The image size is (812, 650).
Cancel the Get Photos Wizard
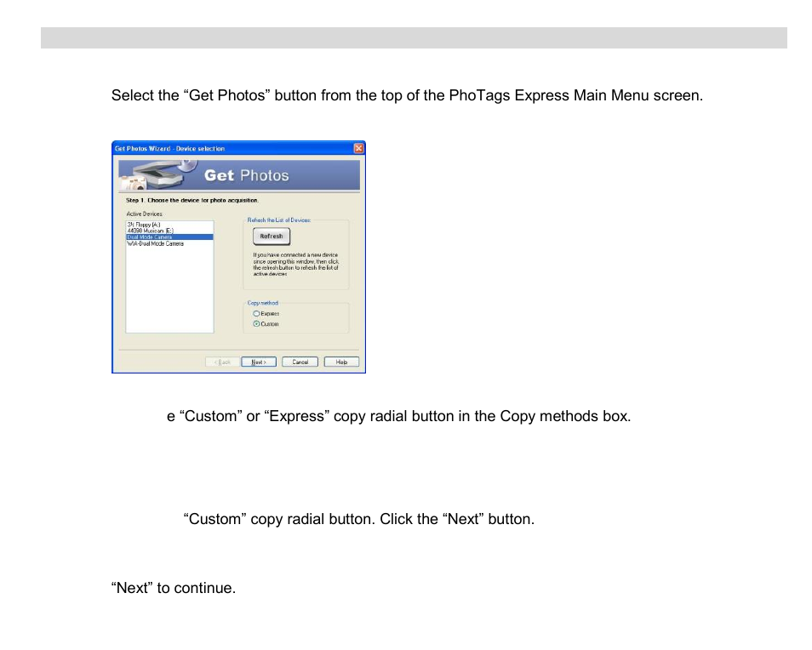tap(300, 362)
